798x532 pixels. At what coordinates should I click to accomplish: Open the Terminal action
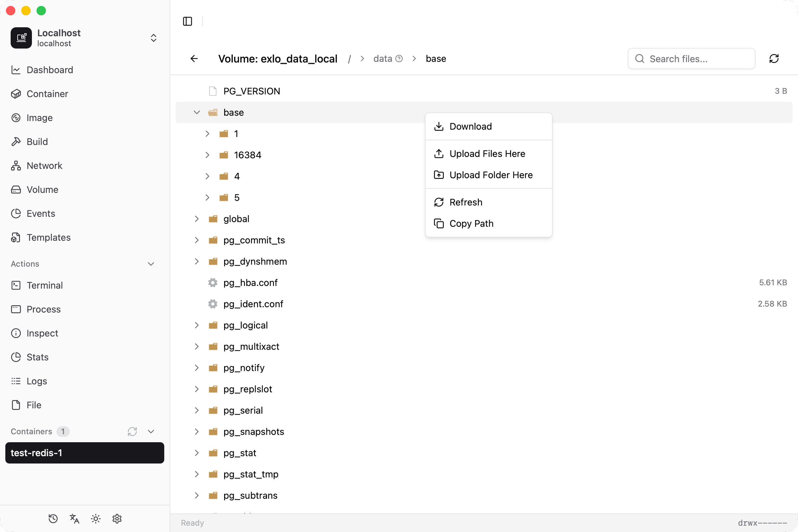coord(45,285)
